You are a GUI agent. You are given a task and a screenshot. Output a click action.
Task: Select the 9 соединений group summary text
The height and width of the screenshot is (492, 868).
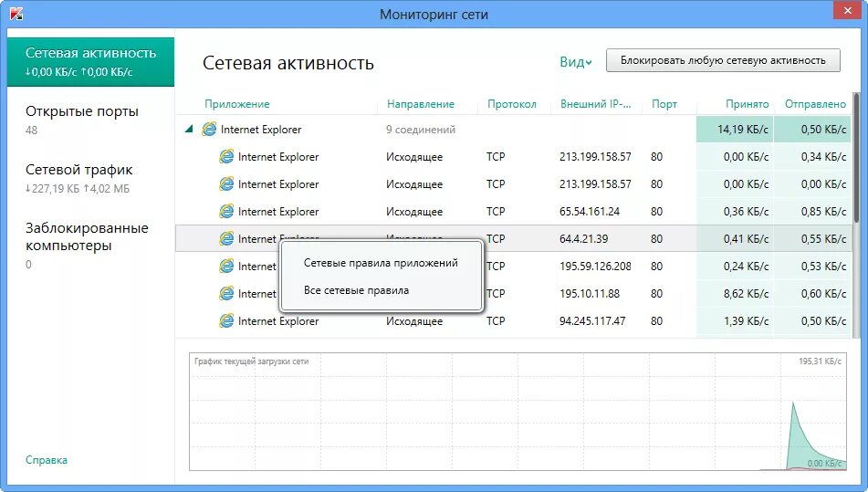coord(421,130)
